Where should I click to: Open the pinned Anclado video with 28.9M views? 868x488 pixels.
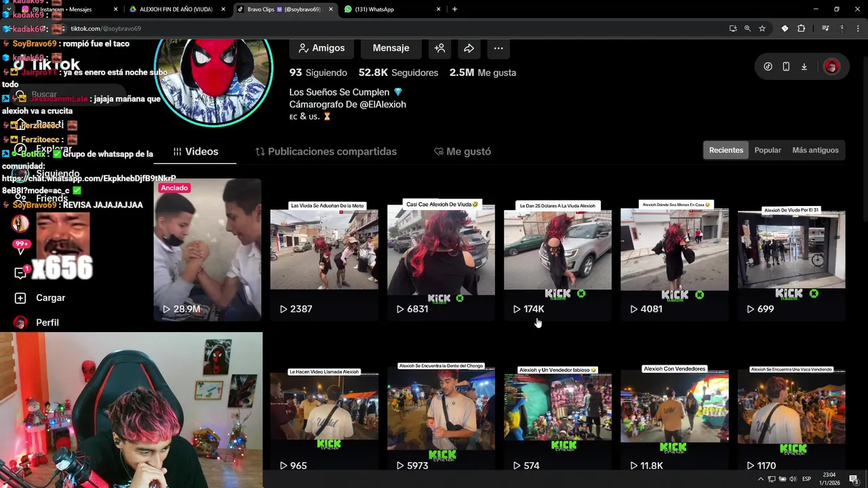pos(208,249)
